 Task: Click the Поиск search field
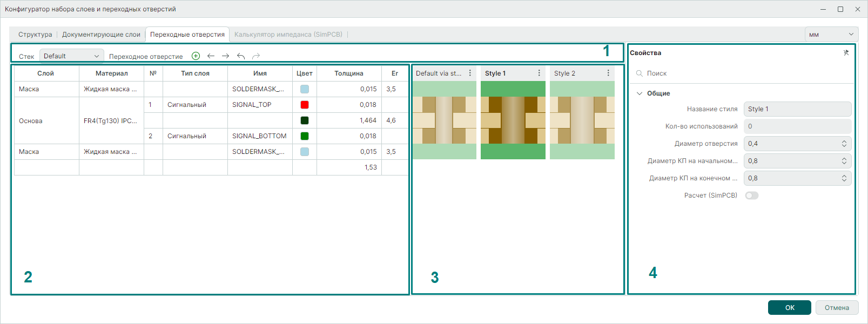tap(743, 73)
